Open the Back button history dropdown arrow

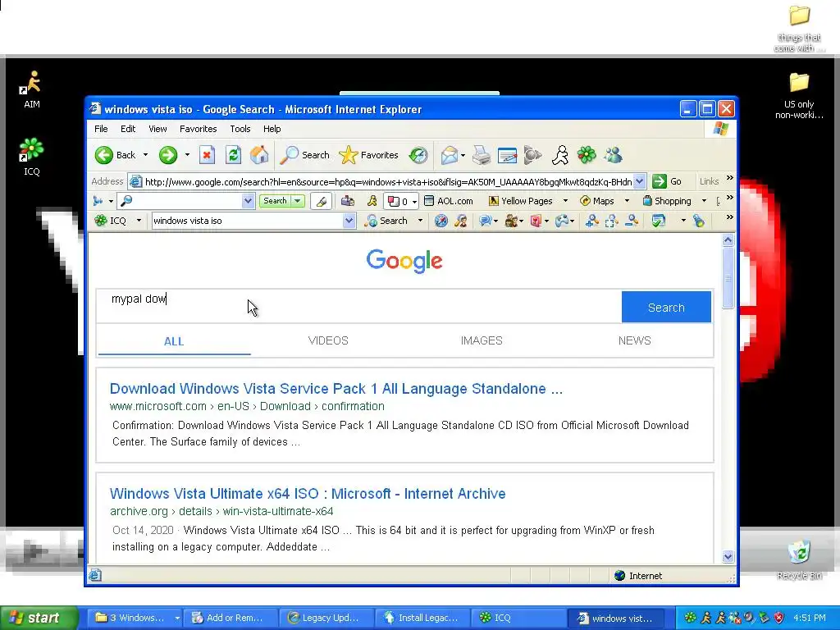click(145, 155)
